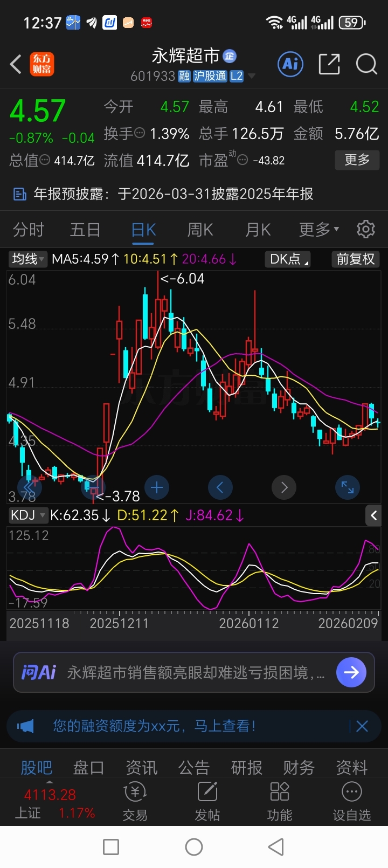The height and width of the screenshot is (868, 388).
Task: Open 功能 features grid icon
Action: (x=280, y=801)
